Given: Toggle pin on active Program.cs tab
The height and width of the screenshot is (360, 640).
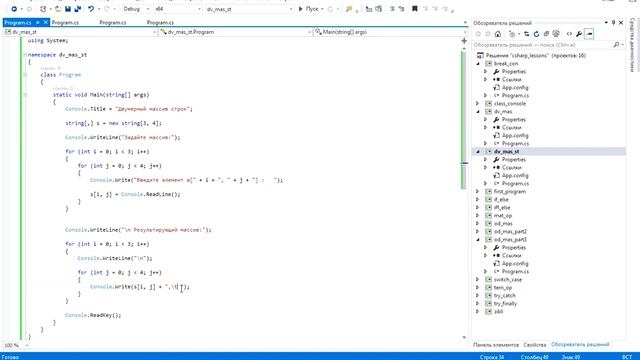Looking at the screenshot, I should pos(38,22).
